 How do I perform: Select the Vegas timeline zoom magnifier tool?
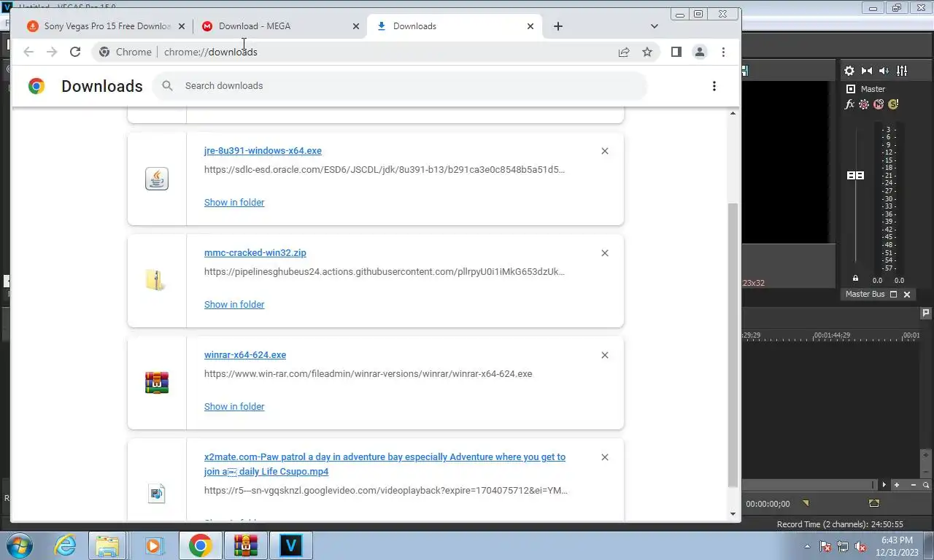click(926, 485)
